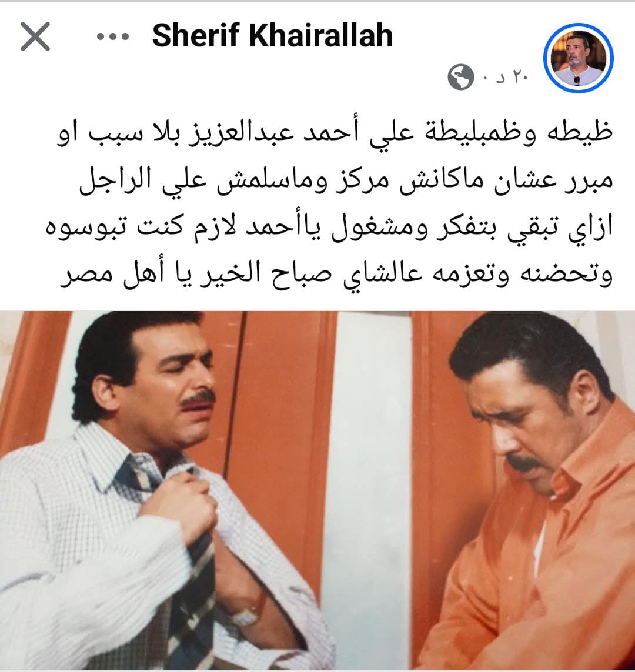Click the line ending with يا أهل مصر
This screenshot has width=635, height=672.
(x=336, y=275)
